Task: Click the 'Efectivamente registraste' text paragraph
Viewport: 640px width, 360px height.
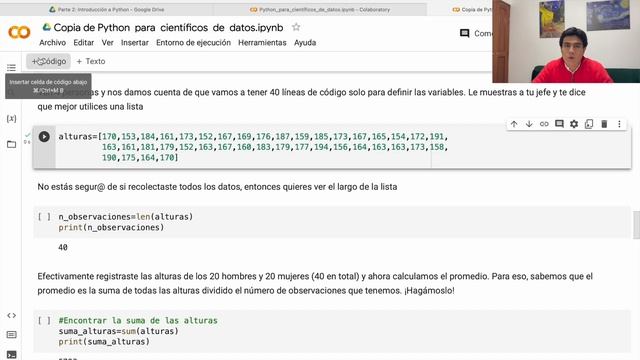Action: (315, 283)
